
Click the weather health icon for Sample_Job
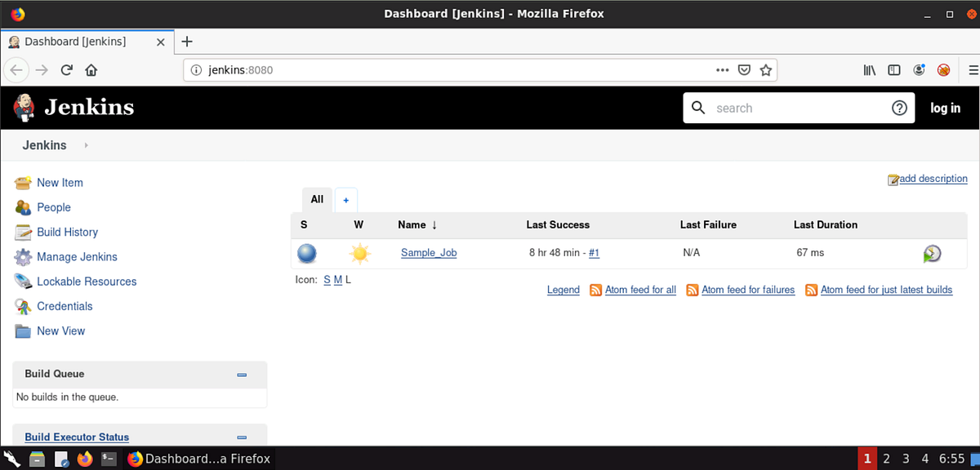360,253
